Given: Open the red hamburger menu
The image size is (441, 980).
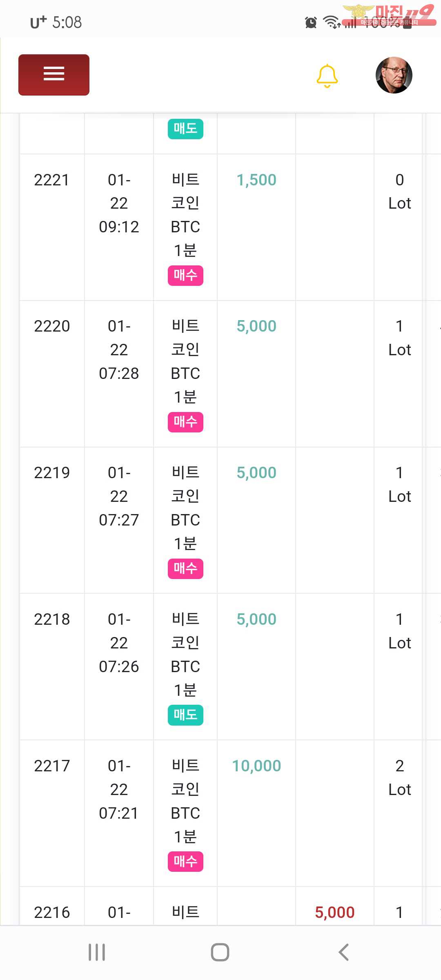Looking at the screenshot, I should pos(54,75).
